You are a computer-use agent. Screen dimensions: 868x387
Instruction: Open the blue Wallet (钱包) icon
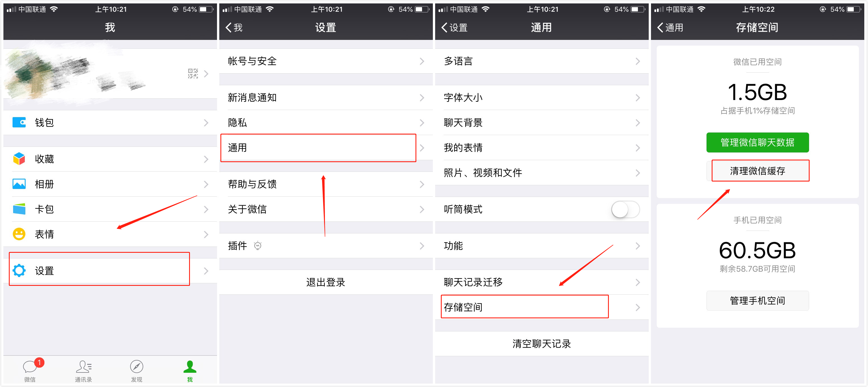[x=19, y=122]
